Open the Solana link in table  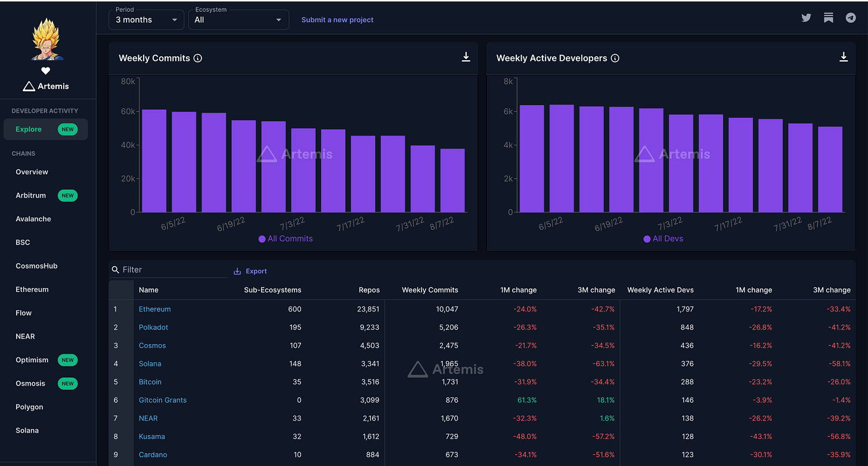[x=150, y=364]
